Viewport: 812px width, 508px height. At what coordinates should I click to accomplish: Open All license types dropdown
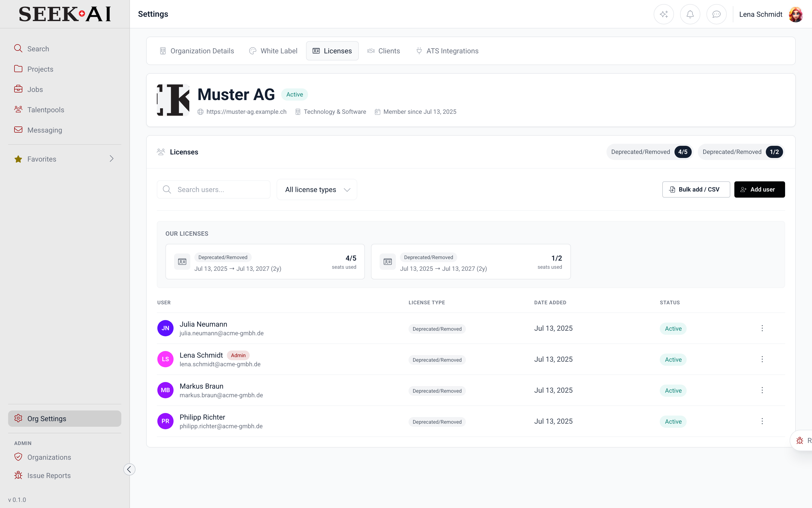click(317, 189)
